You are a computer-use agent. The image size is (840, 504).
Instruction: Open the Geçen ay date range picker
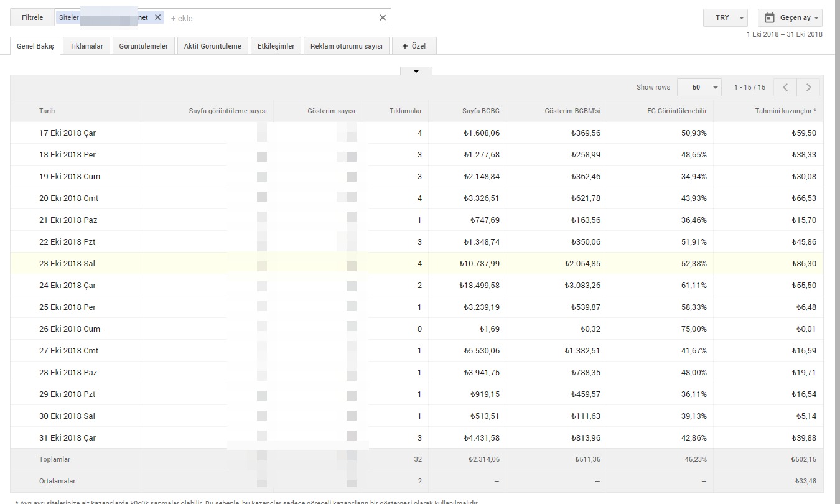[x=790, y=17]
